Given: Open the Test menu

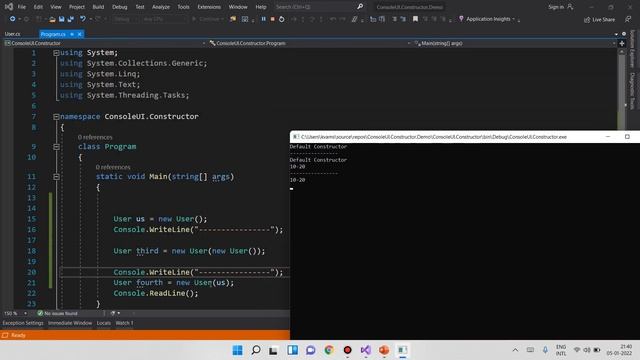Looking at the screenshot, I should click(x=140, y=7).
